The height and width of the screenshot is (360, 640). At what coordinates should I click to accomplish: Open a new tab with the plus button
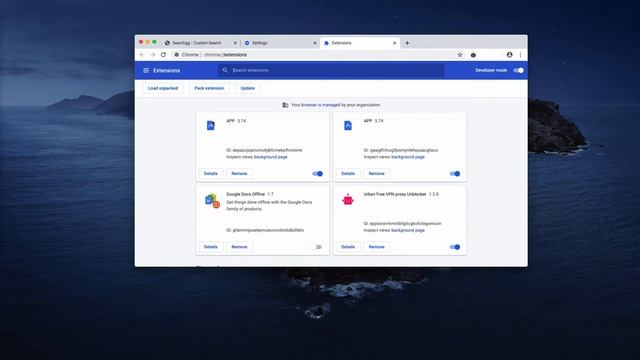click(407, 43)
